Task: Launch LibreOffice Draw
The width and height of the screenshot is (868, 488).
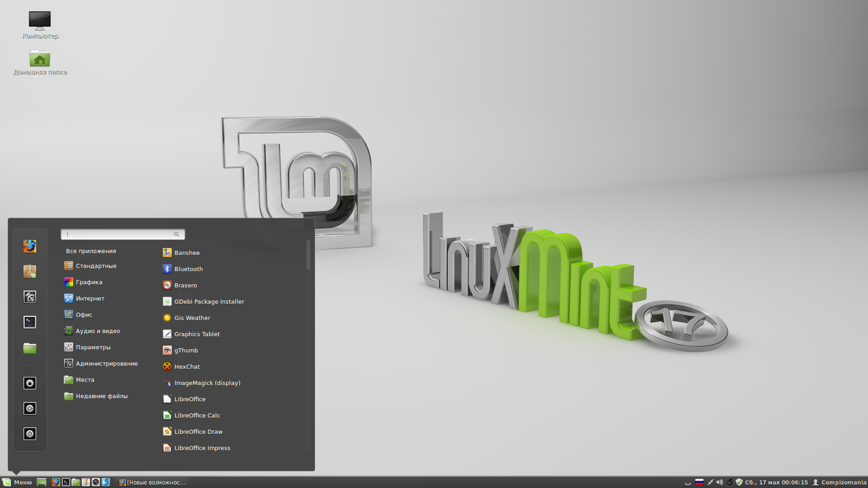Action: [193, 432]
